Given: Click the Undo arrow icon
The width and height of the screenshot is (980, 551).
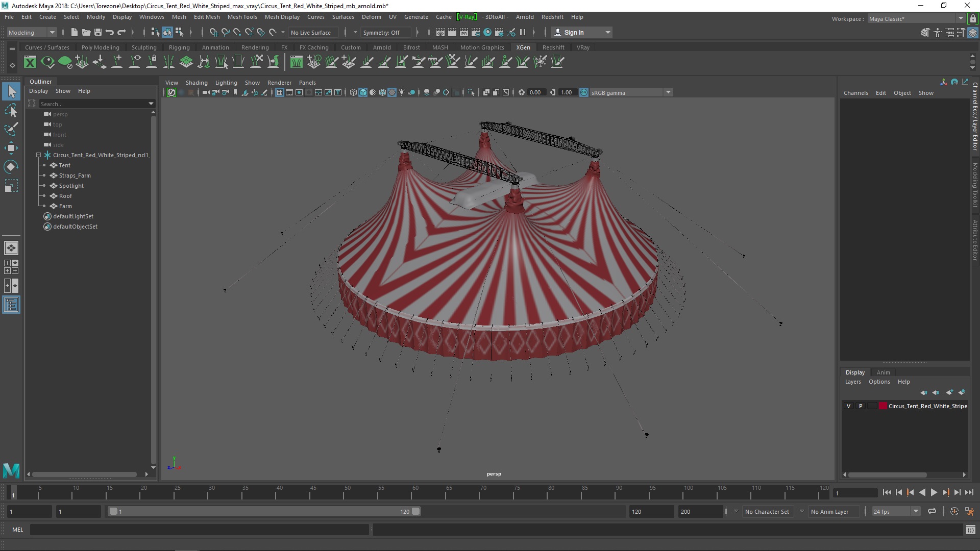Looking at the screenshot, I should [x=110, y=32].
